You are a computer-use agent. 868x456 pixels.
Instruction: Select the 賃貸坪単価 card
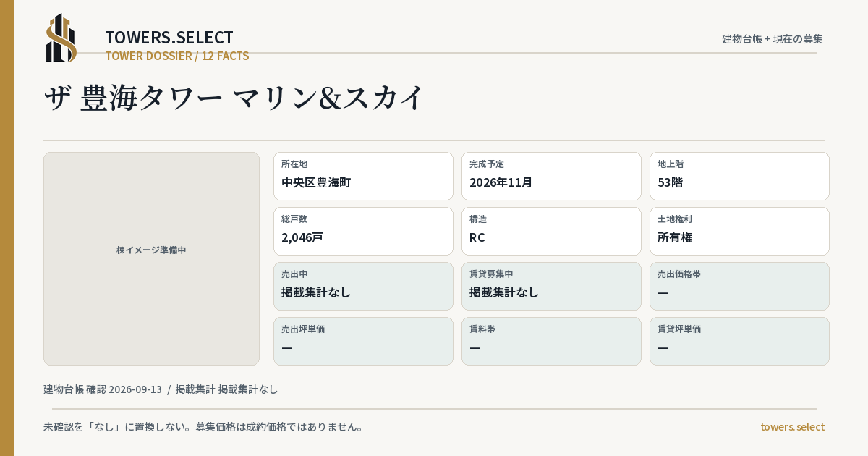pos(739,341)
